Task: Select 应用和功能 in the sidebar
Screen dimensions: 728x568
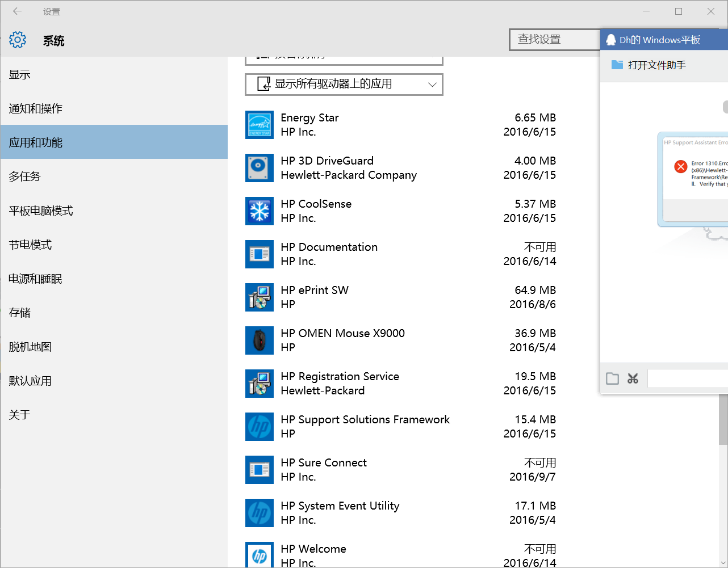Action: 114,142
